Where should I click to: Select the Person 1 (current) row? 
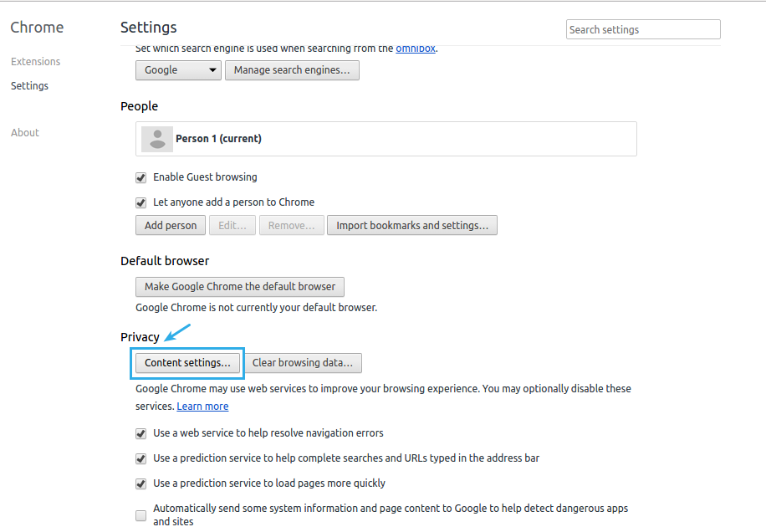pos(386,139)
